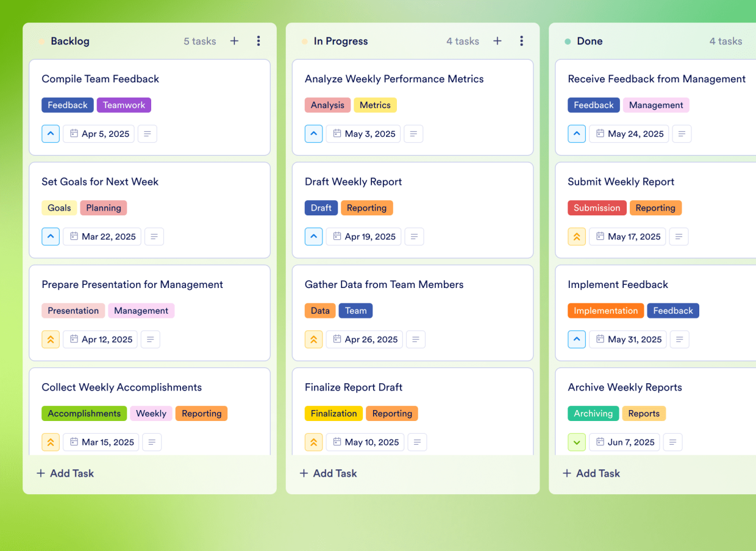The height and width of the screenshot is (551, 756).
Task: Open the date picker showing May 3, 2025
Action: [363, 134]
